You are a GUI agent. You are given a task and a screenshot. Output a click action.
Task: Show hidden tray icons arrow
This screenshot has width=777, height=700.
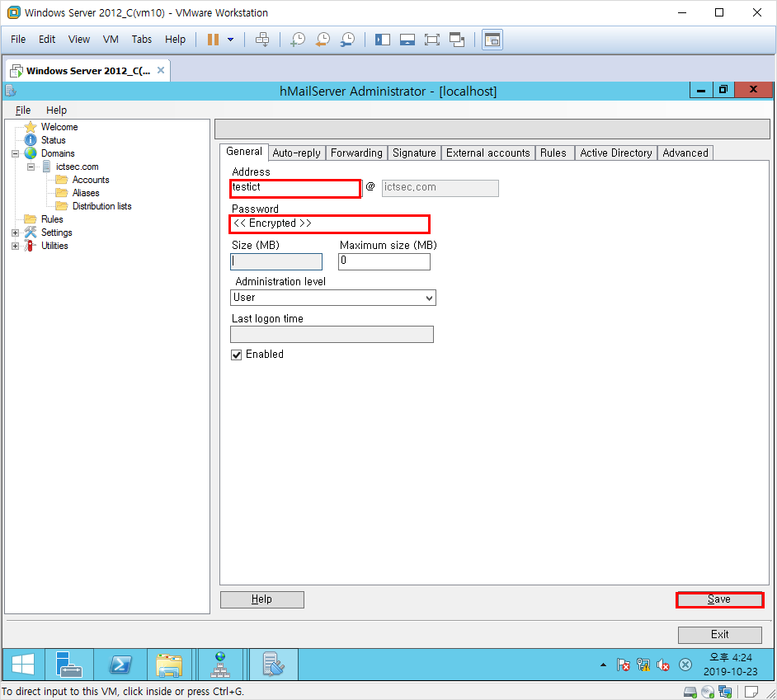[x=603, y=665]
